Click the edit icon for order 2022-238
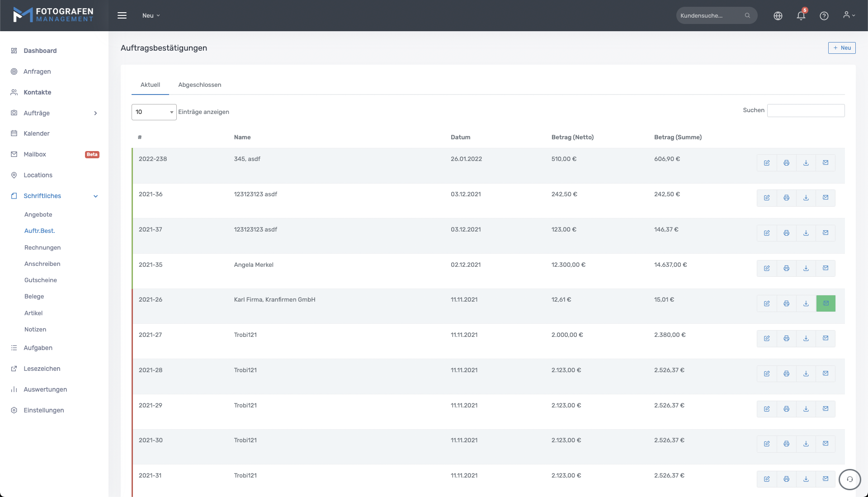The width and height of the screenshot is (868, 497). point(767,163)
